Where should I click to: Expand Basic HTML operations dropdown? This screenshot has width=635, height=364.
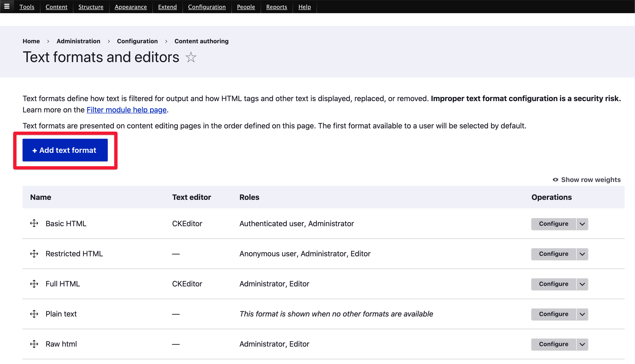[582, 224]
